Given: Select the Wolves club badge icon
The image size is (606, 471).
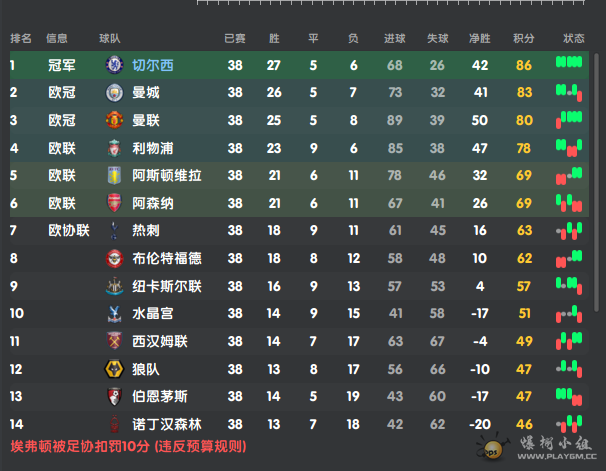Looking at the screenshot, I should [x=114, y=369].
